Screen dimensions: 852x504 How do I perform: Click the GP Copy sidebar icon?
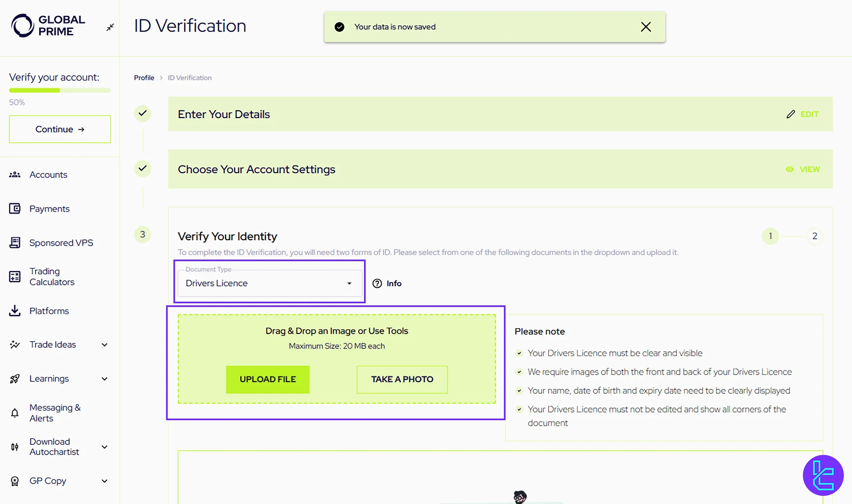(x=14, y=481)
